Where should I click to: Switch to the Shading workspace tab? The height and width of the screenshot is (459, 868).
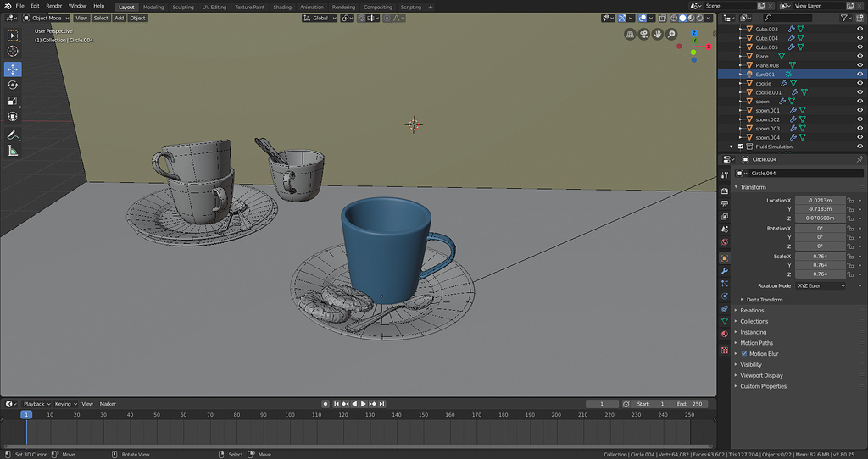[x=281, y=7]
